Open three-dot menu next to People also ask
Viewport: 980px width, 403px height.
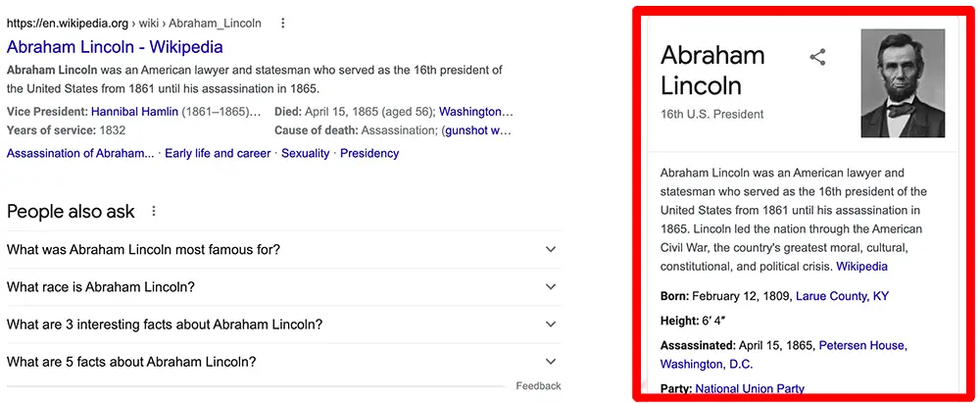(x=154, y=212)
